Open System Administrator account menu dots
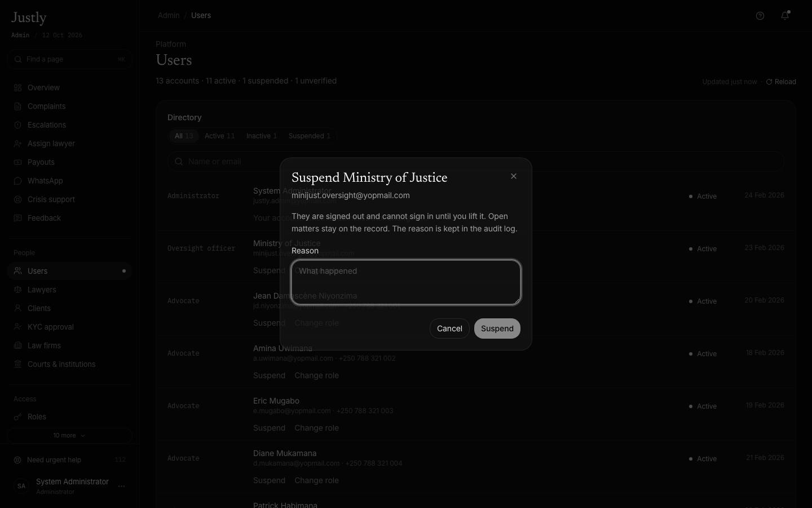 point(121,486)
